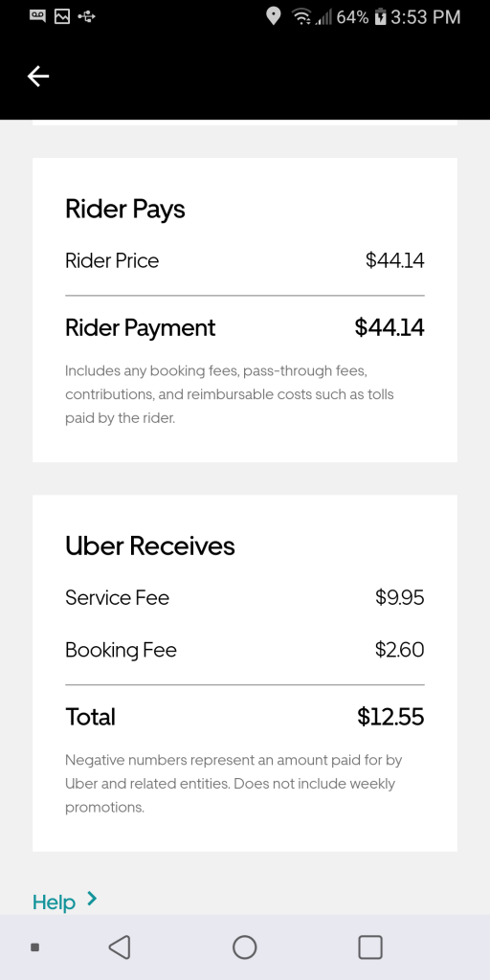Tap the Android back navigation triangle

pyautogui.click(x=120, y=947)
